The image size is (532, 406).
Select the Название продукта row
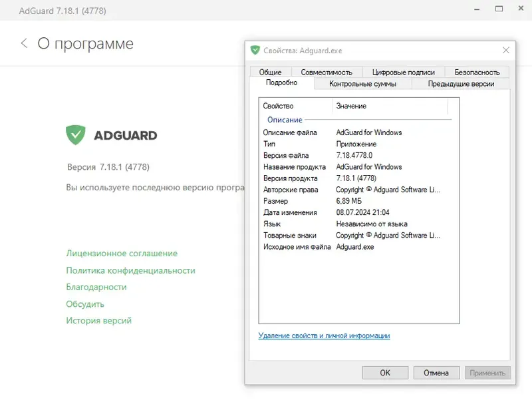(357, 167)
